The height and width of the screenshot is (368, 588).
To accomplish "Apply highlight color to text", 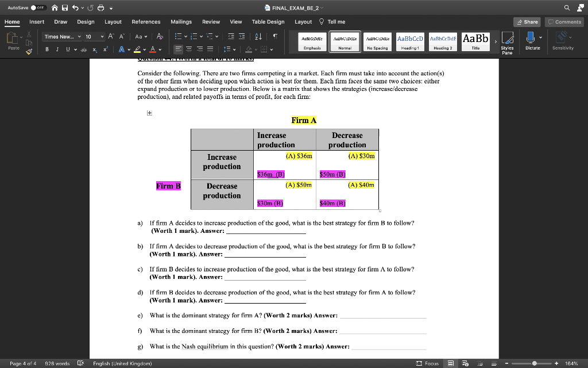I will pos(138,49).
